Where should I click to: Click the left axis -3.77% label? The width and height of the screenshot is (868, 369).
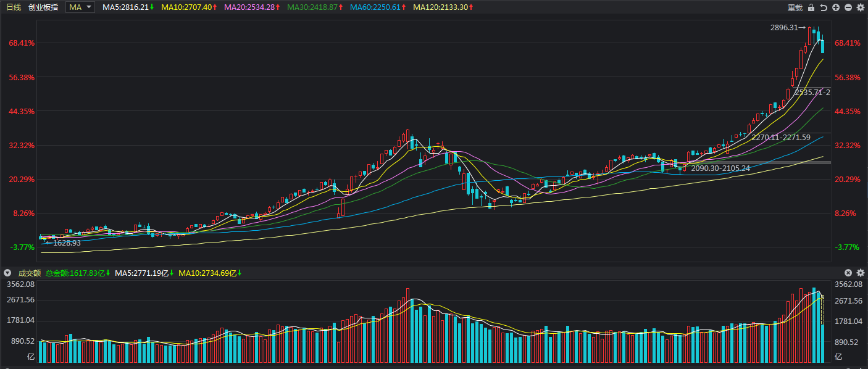click(x=22, y=247)
